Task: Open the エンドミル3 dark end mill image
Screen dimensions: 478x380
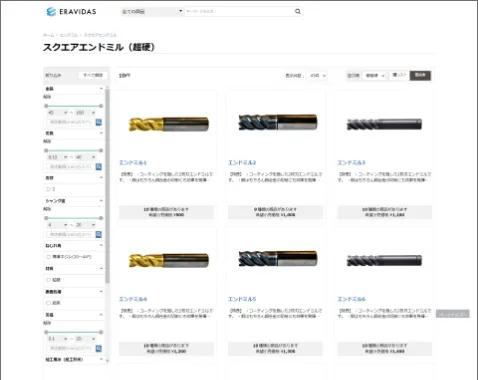Action: [384, 124]
